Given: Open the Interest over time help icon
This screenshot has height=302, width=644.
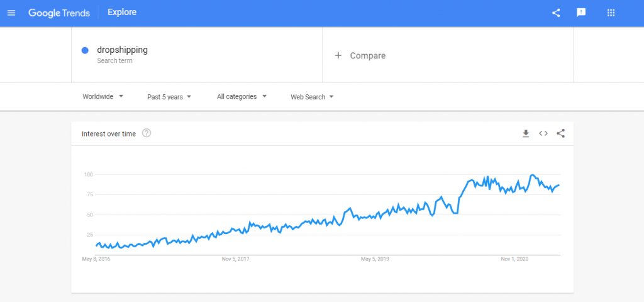Looking at the screenshot, I should [x=147, y=133].
